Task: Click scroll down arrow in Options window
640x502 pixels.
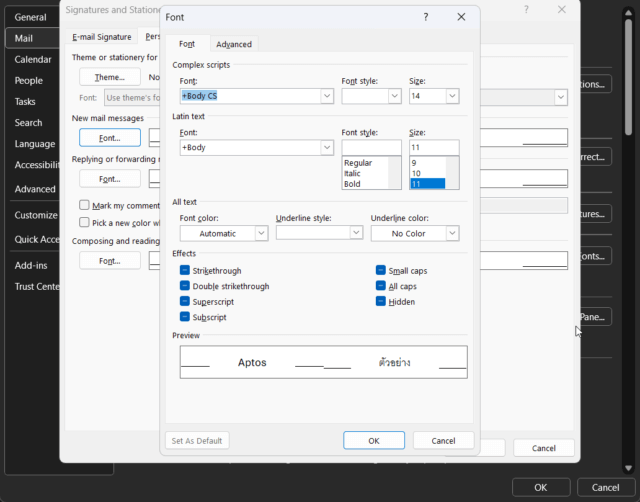Action: [629, 468]
